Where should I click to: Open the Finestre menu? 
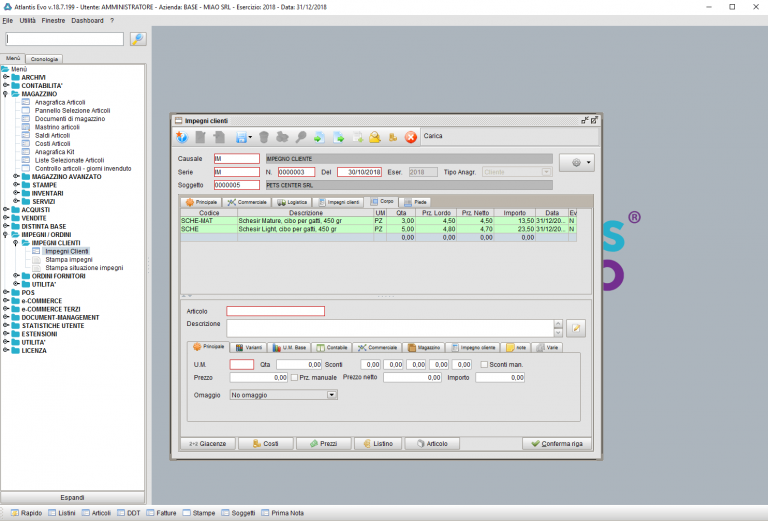click(53, 21)
